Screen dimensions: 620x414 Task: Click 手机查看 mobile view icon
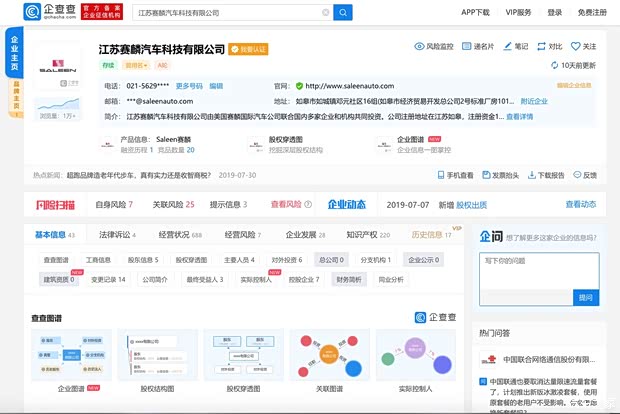[x=454, y=175]
